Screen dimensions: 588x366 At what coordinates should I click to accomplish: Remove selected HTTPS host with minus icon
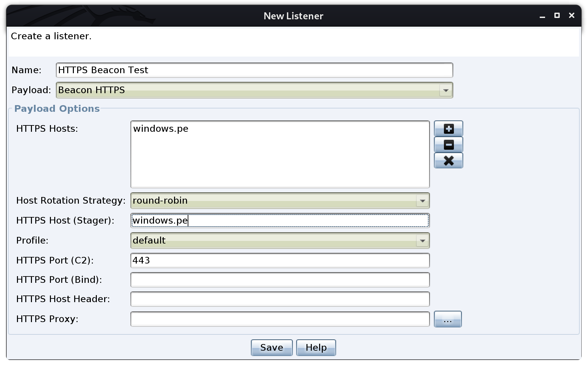pos(448,144)
